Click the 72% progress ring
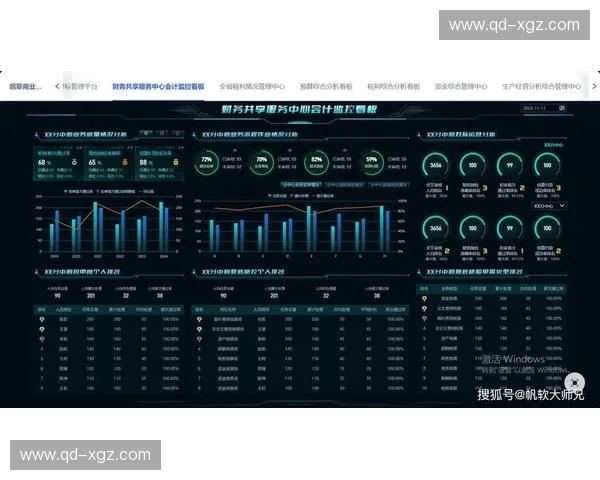Screen dimensions: 600x480 207,162
